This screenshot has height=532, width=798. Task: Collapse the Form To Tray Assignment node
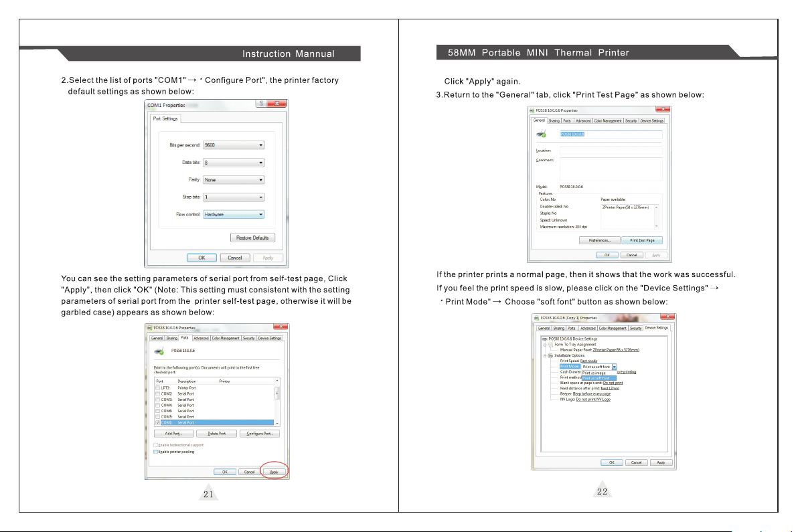pos(544,345)
